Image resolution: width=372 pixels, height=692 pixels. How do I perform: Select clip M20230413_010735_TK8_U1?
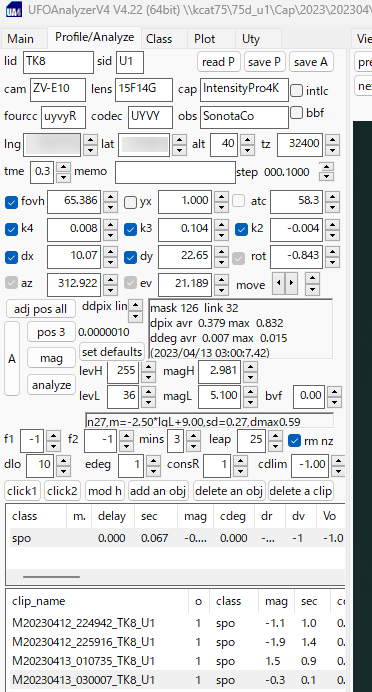177,661
